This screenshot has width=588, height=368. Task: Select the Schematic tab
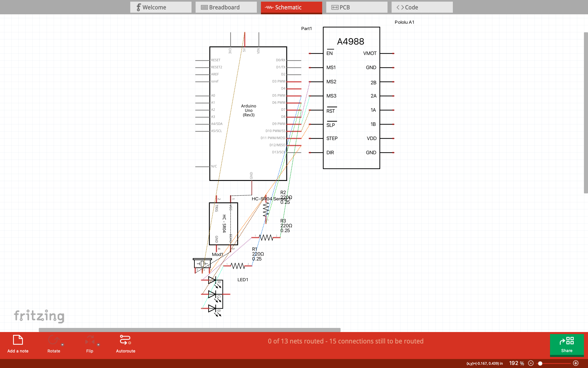pos(291,8)
